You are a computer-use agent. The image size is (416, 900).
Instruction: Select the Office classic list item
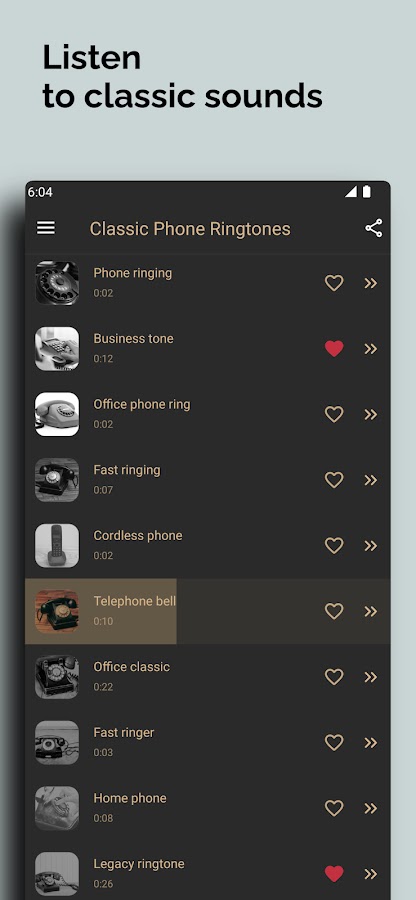click(x=208, y=677)
